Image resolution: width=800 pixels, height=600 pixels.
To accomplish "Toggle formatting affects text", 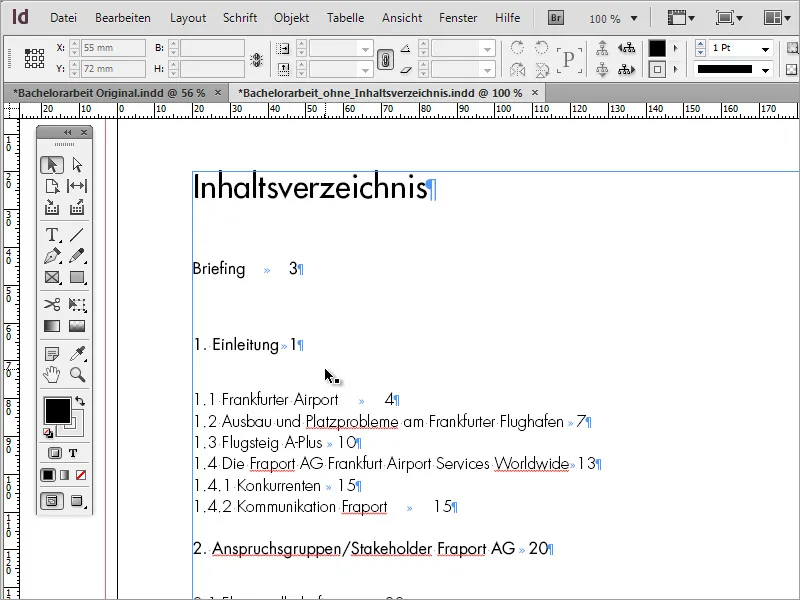I will (x=73, y=453).
